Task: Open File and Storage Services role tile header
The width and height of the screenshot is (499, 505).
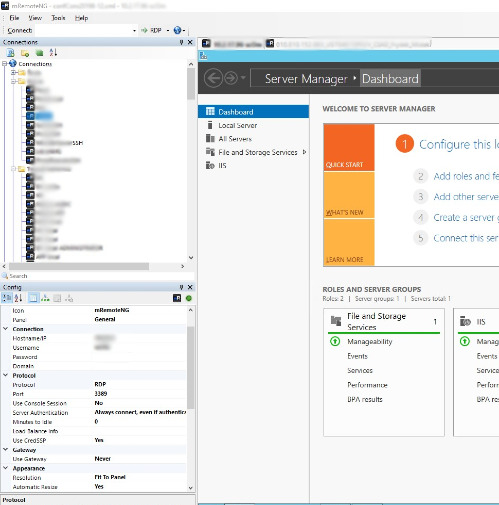Action: 384,321
